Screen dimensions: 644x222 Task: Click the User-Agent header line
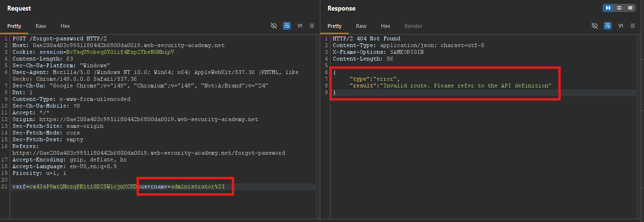(155, 76)
